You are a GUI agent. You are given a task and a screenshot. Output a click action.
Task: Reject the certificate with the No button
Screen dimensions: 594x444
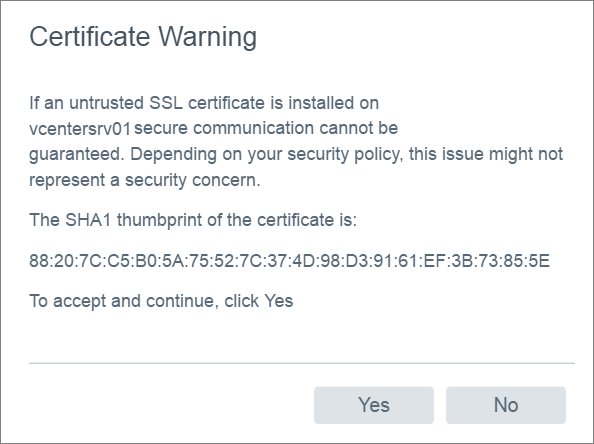click(x=506, y=405)
